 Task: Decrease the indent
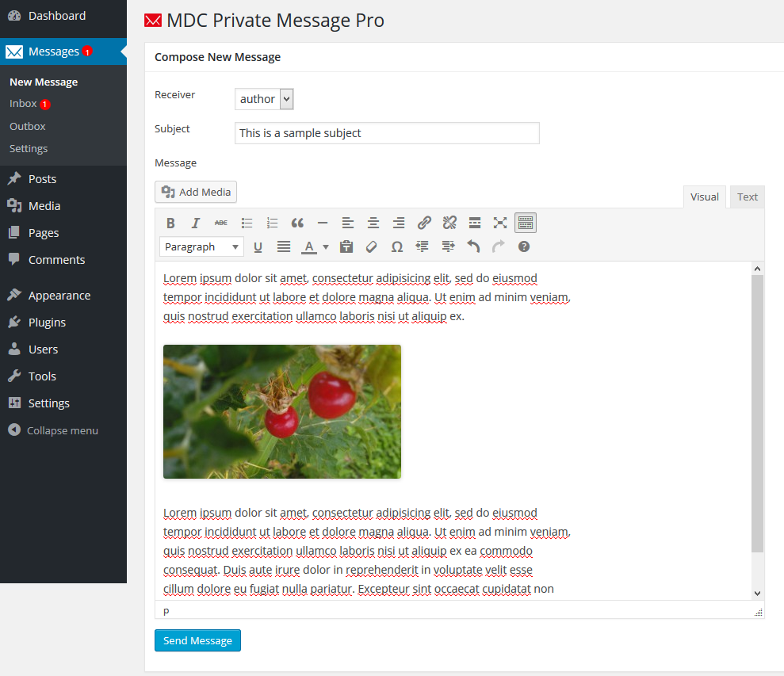point(422,247)
